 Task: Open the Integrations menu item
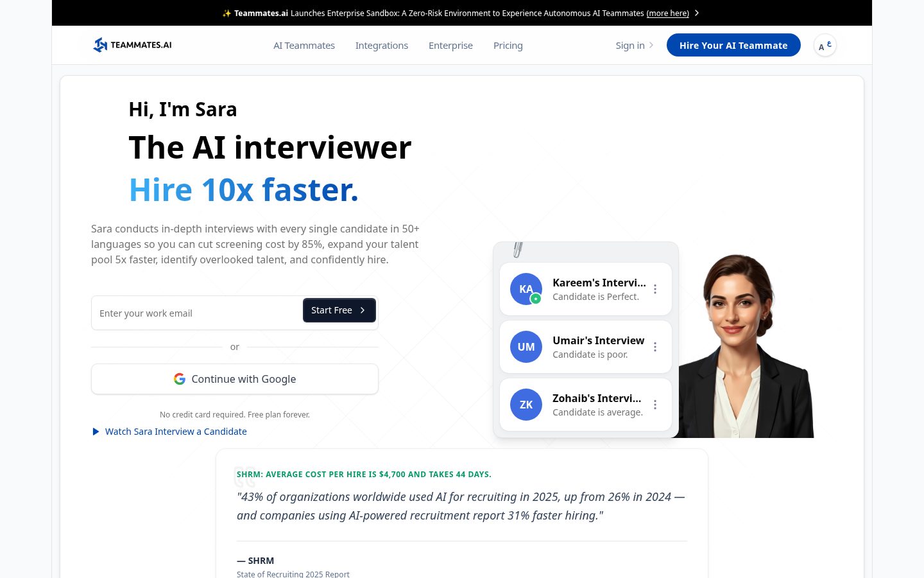(x=382, y=46)
